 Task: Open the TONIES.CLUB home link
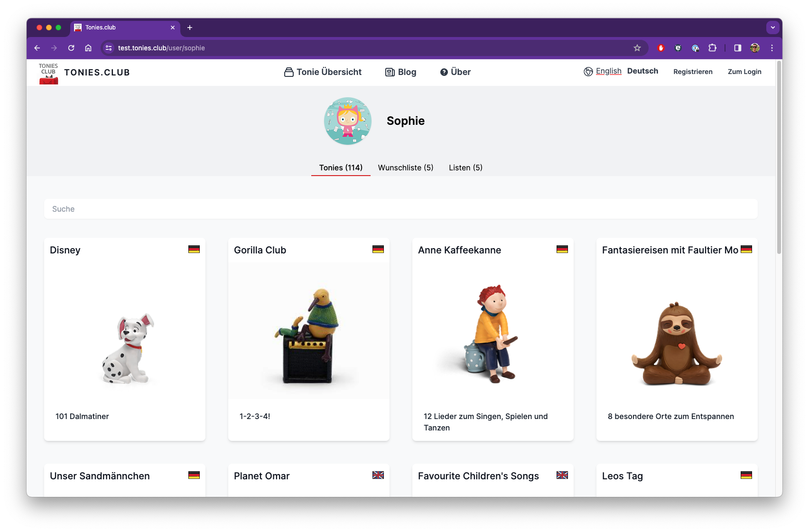(x=97, y=73)
